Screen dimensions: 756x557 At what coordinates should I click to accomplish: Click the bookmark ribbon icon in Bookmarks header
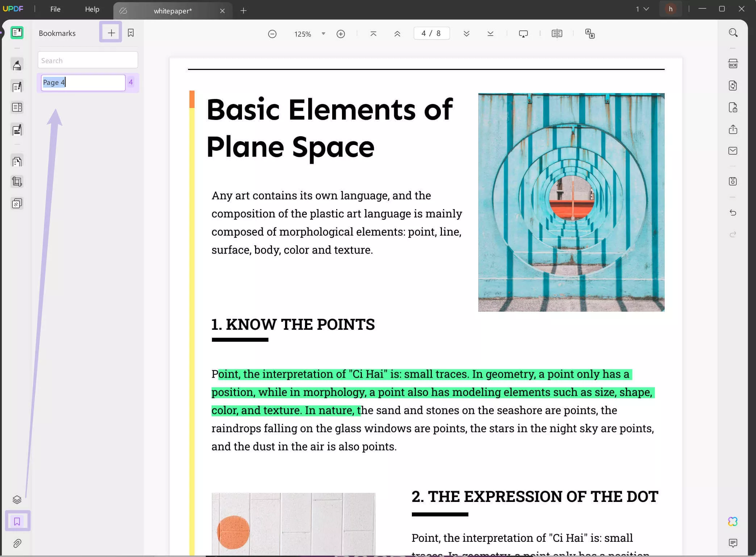coord(131,33)
